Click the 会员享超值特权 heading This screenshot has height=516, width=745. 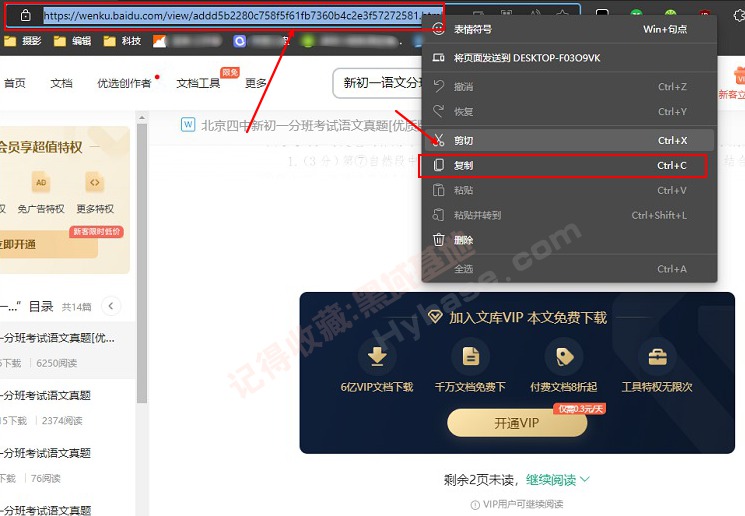[41, 148]
